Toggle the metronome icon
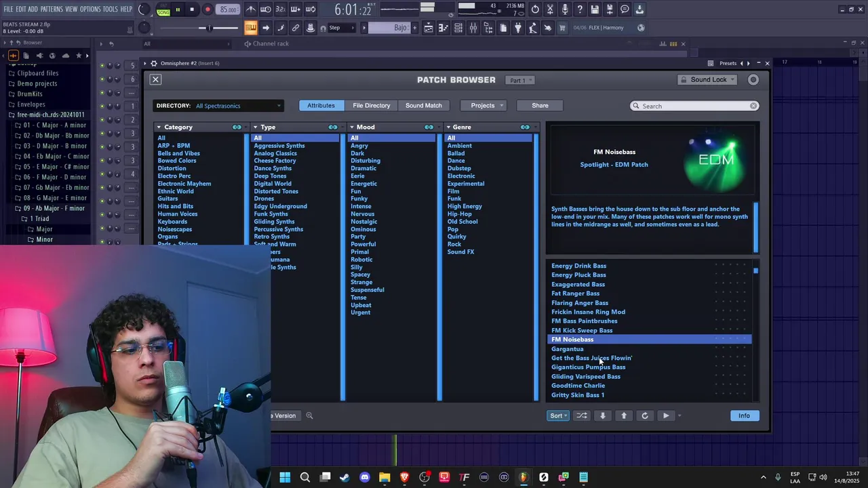Image resolution: width=868 pixels, height=488 pixels. 251,9
